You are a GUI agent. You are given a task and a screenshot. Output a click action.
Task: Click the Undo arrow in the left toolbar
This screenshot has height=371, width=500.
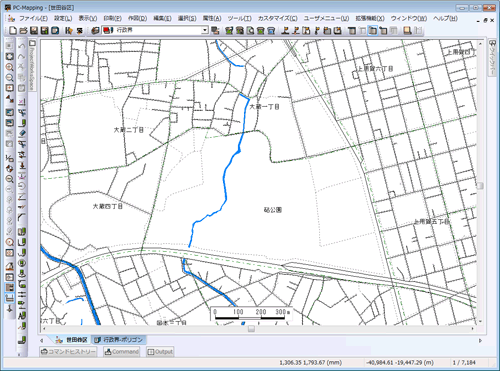[x=22, y=46]
